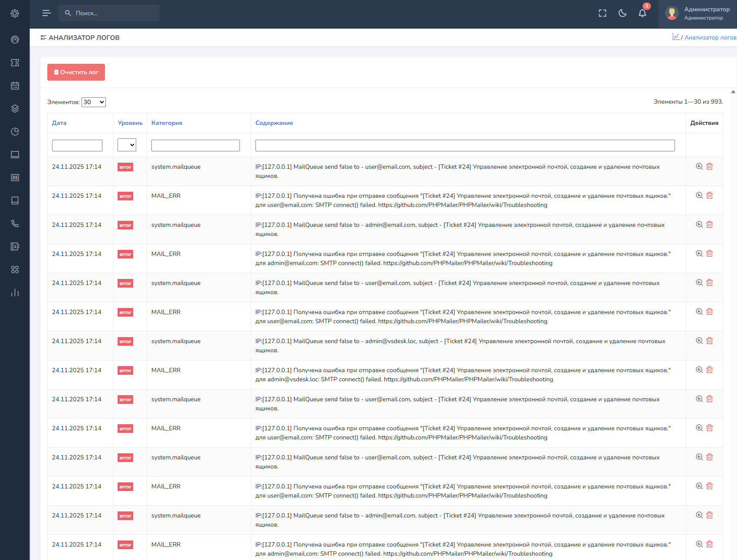Toggle dark mode with moon icon
Screen dimensions: 737x560
point(622,13)
